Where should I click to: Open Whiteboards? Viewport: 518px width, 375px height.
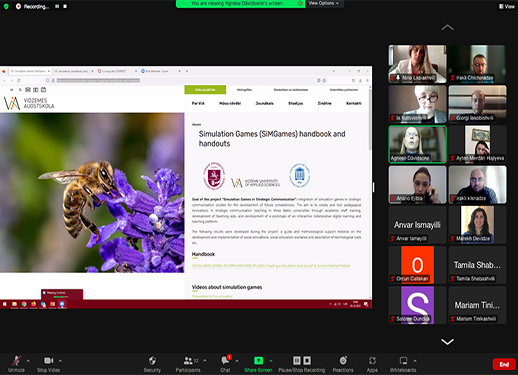point(403,364)
